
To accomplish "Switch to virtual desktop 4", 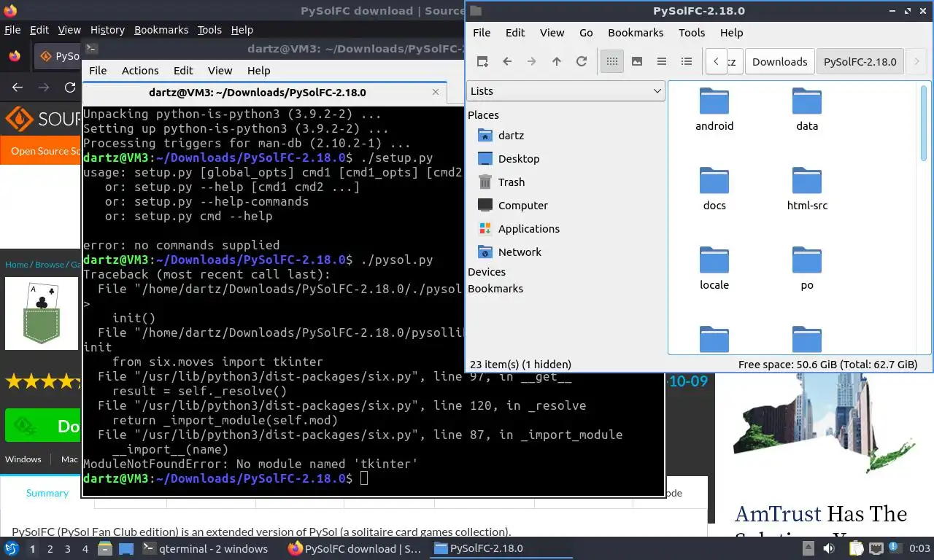I will [x=85, y=548].
